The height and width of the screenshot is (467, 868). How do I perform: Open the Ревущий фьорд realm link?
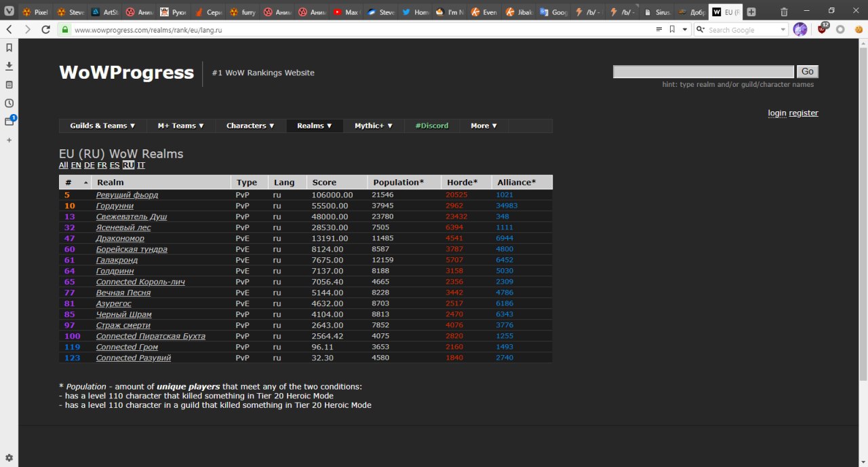127,195
